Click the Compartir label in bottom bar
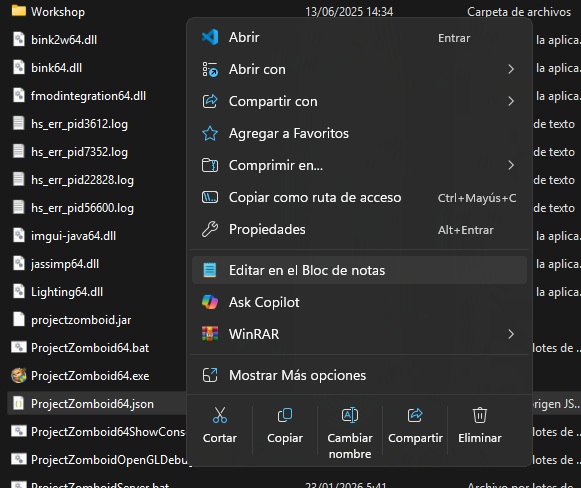The image size is (581, 488). point(415,438)
